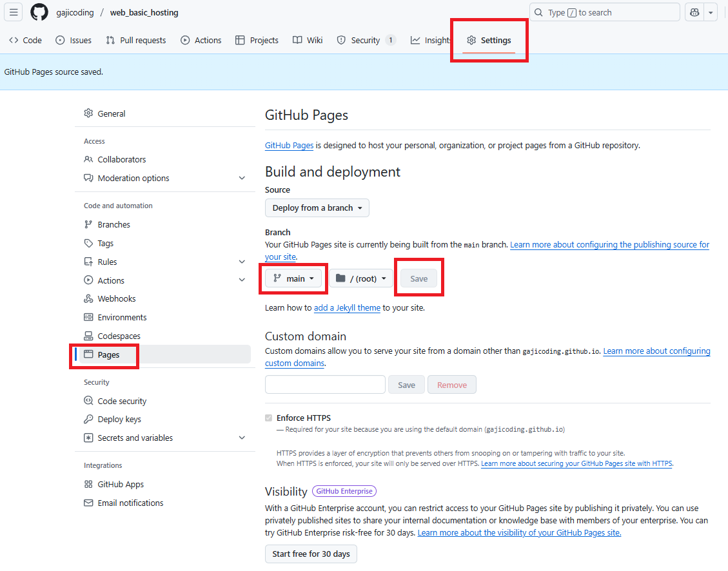
Task: Click the GitHub octocat logo
Action: (39, 12)
